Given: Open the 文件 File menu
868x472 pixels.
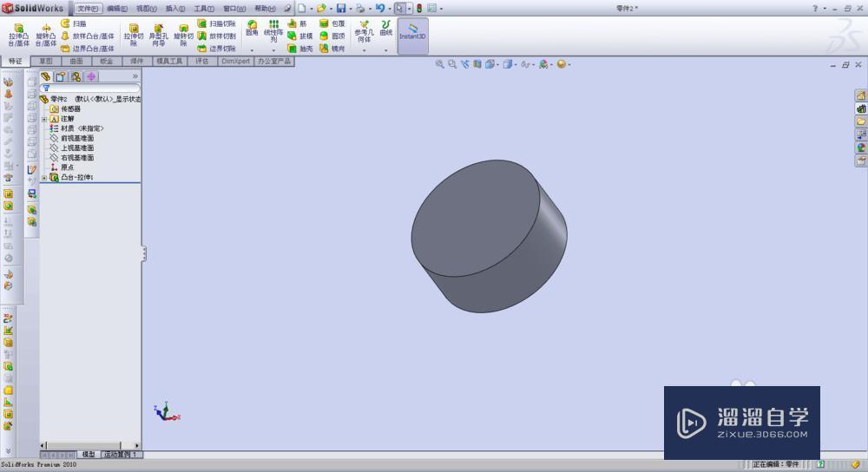Looking at the screenshot, I should pos(88,9).
